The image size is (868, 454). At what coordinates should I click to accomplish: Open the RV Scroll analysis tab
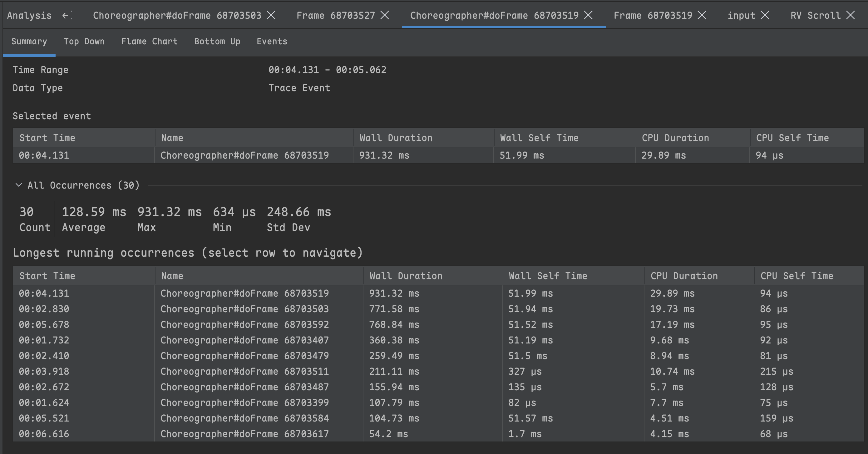(816, 16)
